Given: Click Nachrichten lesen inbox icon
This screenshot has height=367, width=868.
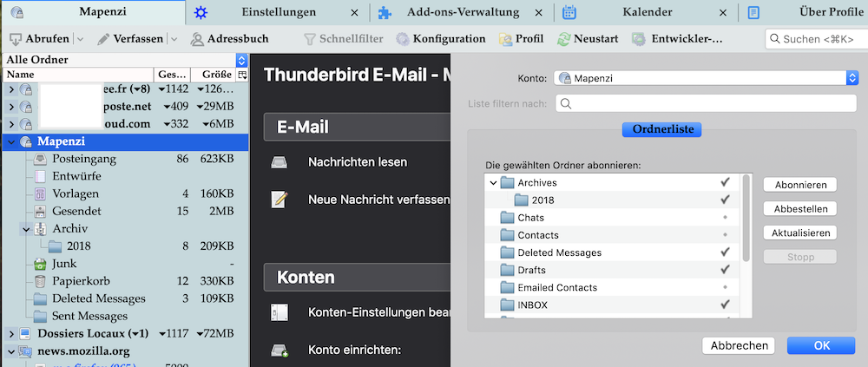Looking at the screenshot, I should 279,163.
